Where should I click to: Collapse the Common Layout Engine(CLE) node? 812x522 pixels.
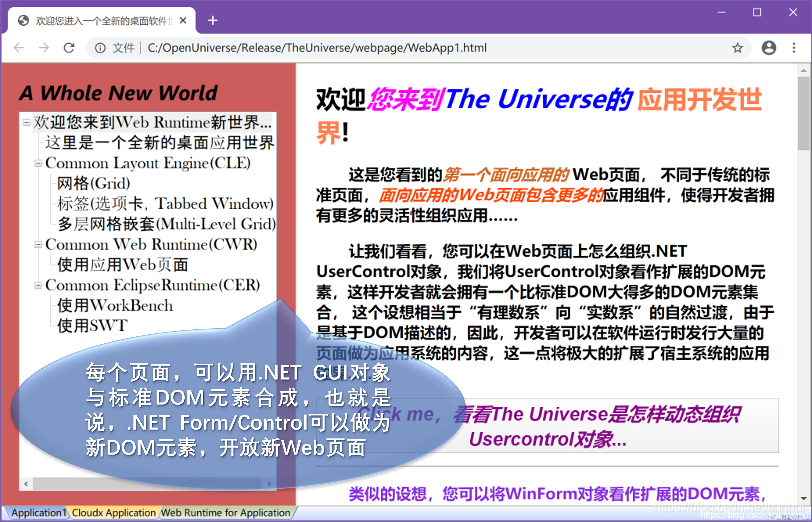(38, 163)
